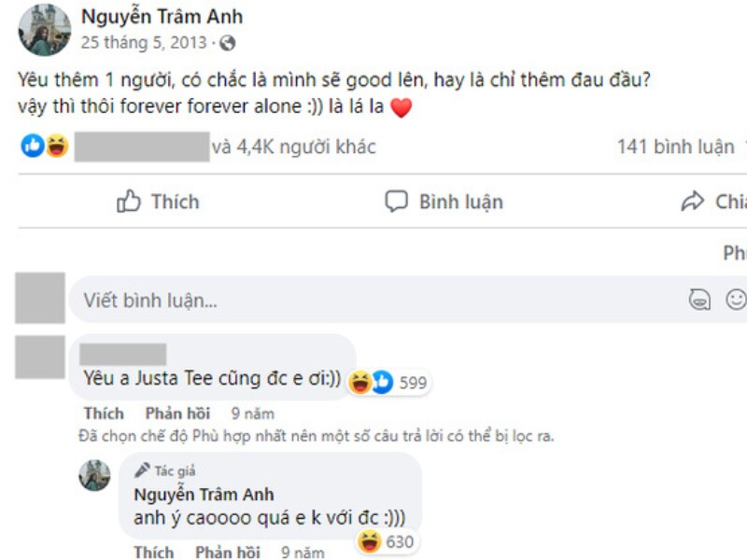Image resolution: width=747 pixels, height=560 pixels.
Task: Click Thích under Justa Tee comment
Action: click(x=103, y=413)
